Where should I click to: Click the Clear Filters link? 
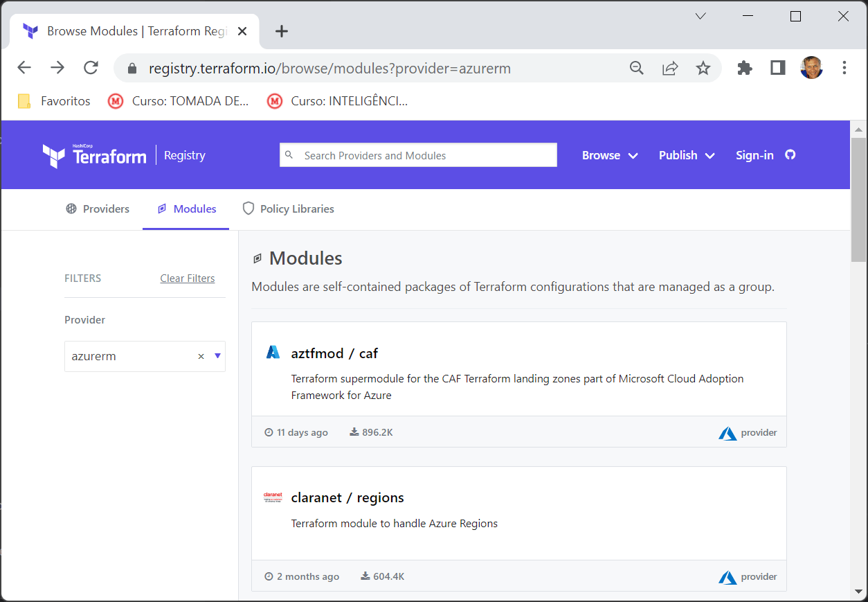tap(188, 278)
